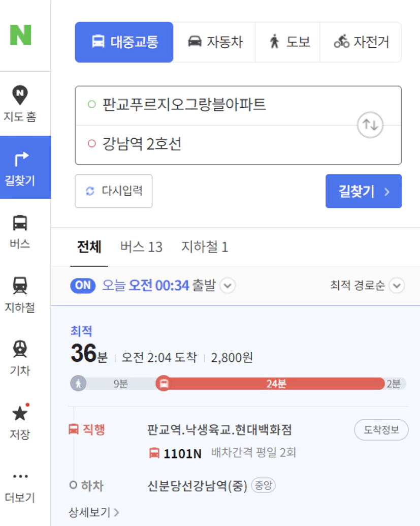This screenshot has height=526, width=420.
Task: Select 자동차 car travel mode
Action: [214, 42]
